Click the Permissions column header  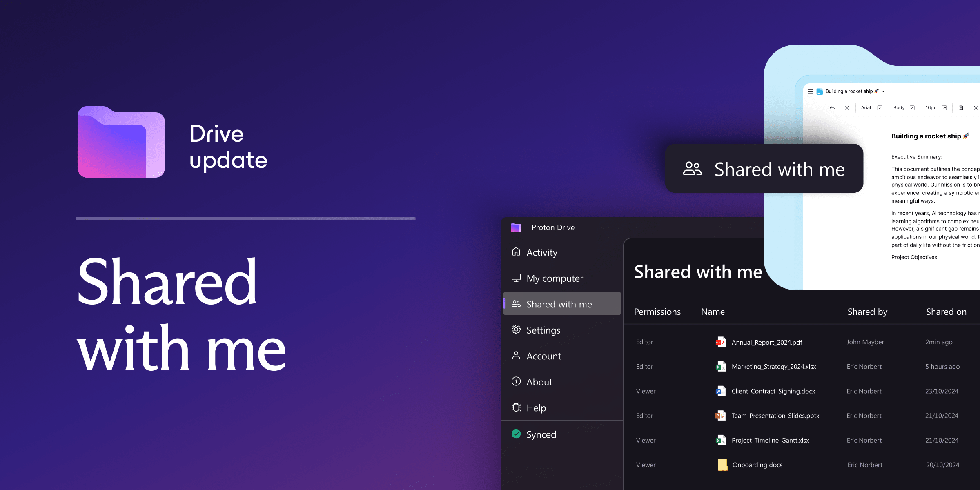coord(657,312)
